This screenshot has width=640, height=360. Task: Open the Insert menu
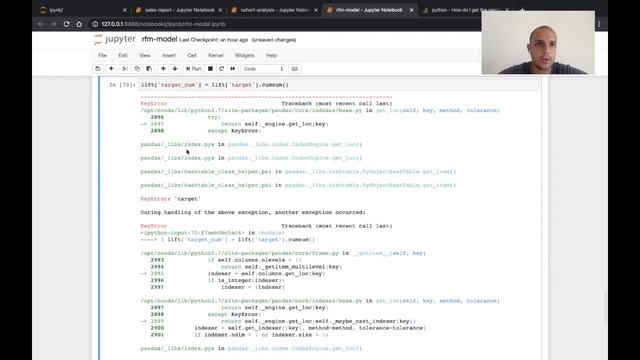[x=169, y=56]
